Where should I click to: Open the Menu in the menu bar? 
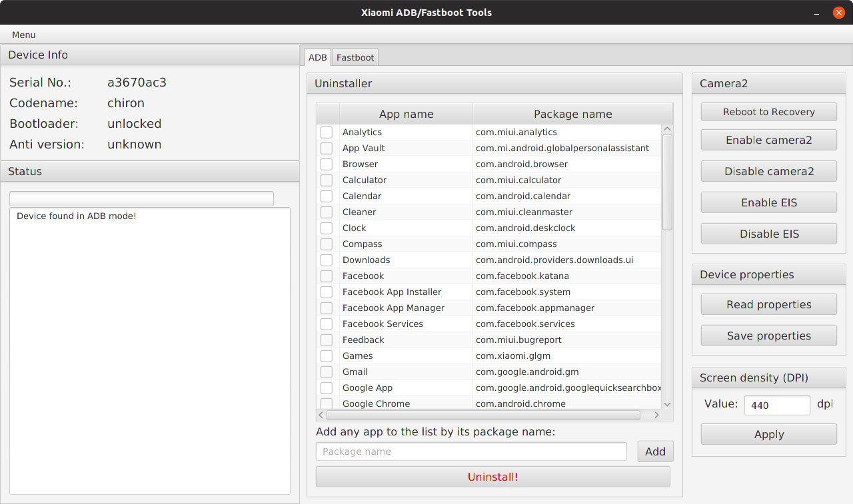24,35
